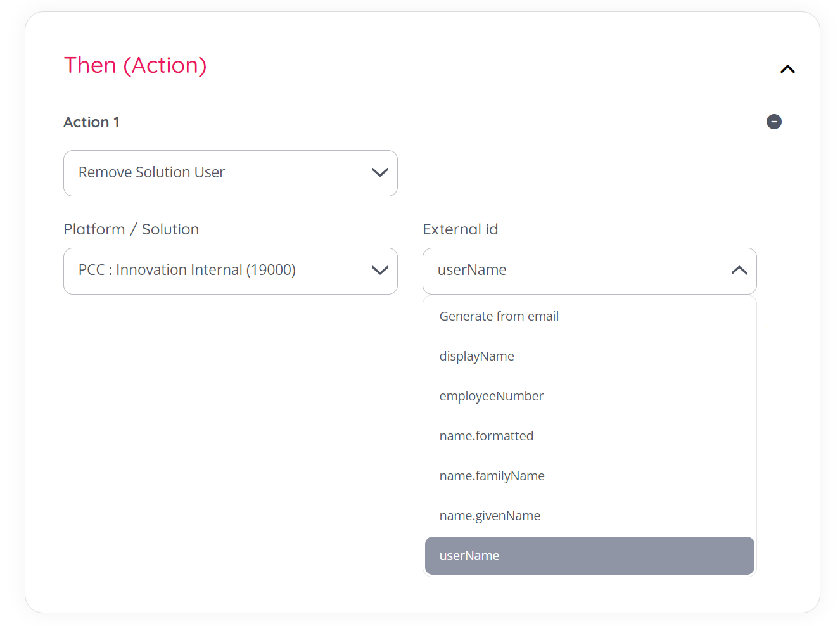Open the Remove Solution User action dropdown
Image resolution: width=840 pixels, height=626 pixels.
tap(215, 173)
